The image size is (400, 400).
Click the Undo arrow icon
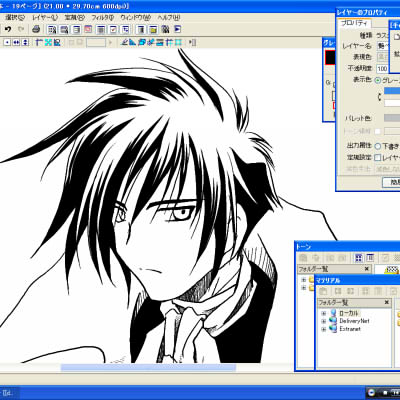coord(8,29)
